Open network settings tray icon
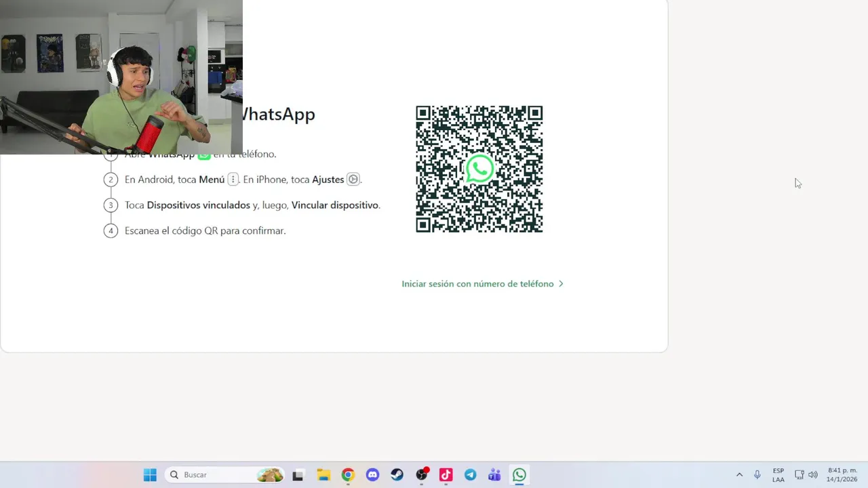 tap(799, 475)
